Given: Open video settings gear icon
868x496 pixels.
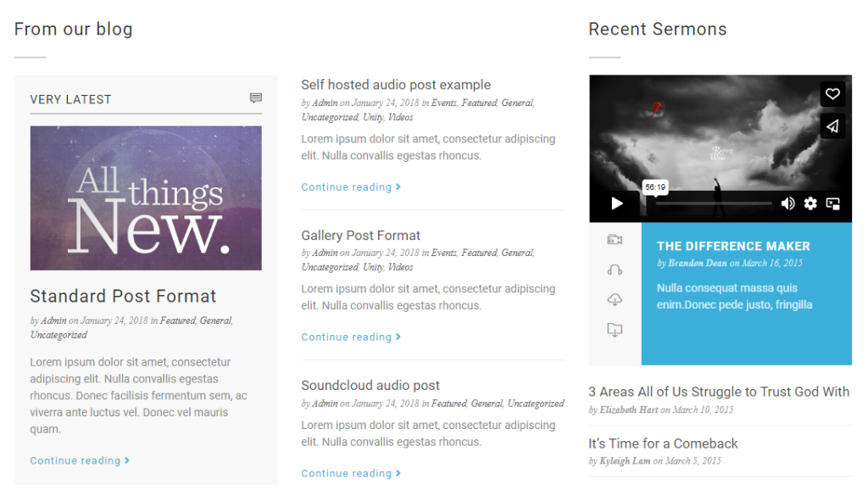Looking at the screenshot, I should coord(810,203).
